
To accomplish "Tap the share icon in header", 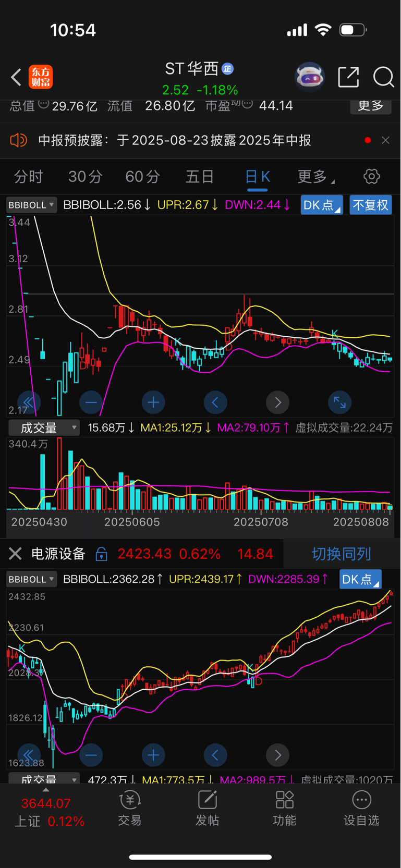I will pyautogui.click(x=348, y=77).
